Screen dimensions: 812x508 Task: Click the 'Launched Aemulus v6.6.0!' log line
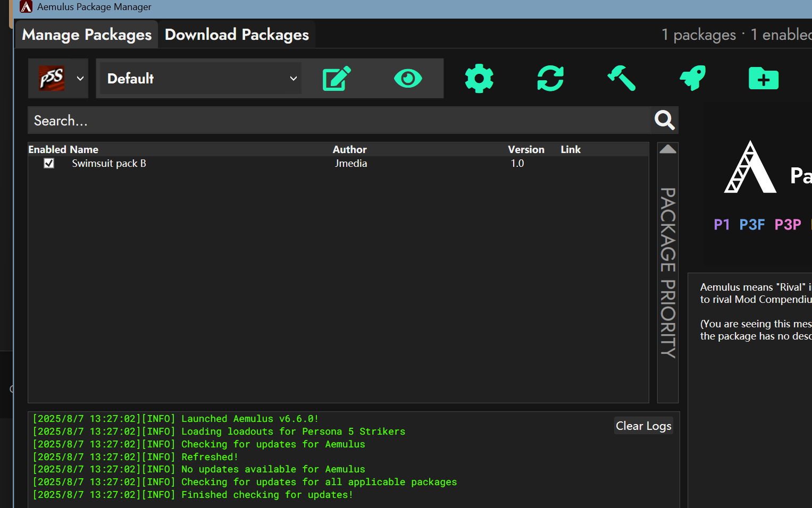(175, 419)
